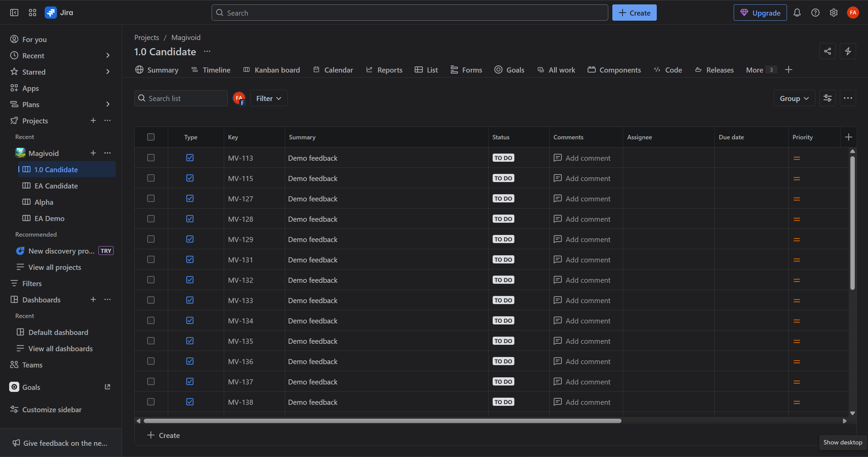868x457 pixels.
Task: Open the settings gear icon
Action: (x=834, y=13)
